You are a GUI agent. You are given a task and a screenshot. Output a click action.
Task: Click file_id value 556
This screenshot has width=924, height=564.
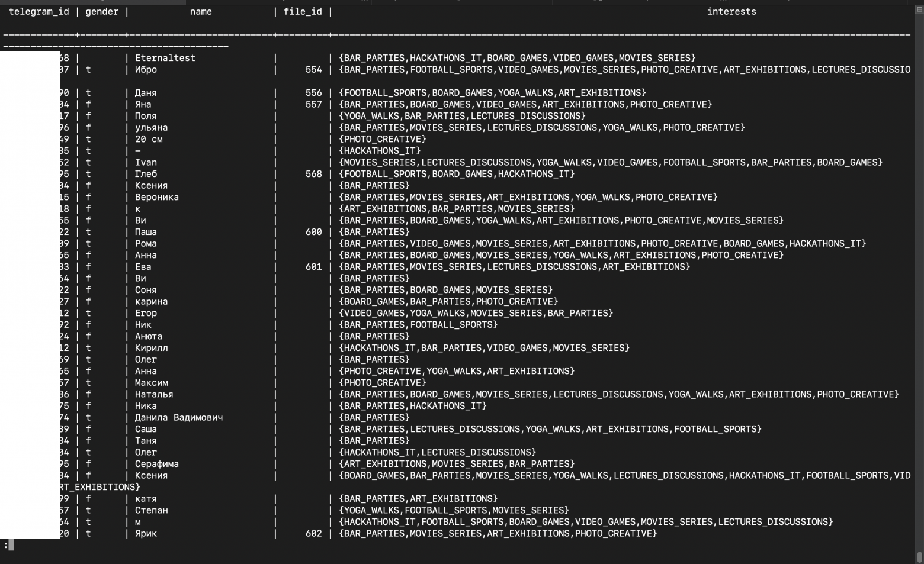[314, 93]
